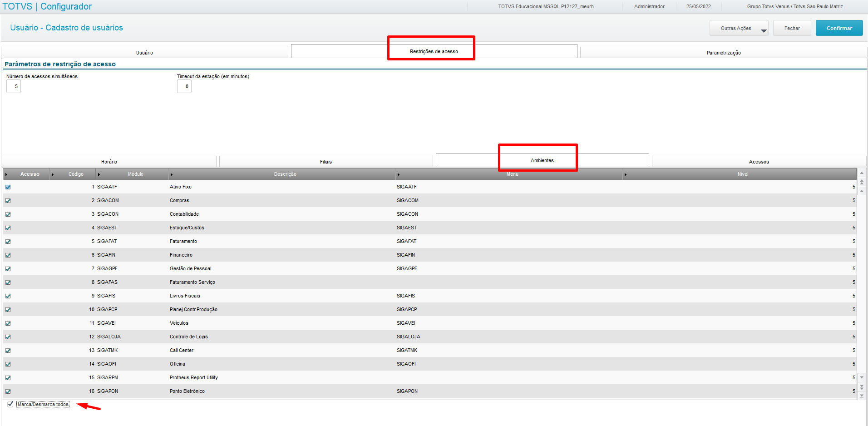The width and height of the screenshot is (868, 426).
Task: Toggle access checkbox for SIGAGPE row
Action: (x=8, y=269)
